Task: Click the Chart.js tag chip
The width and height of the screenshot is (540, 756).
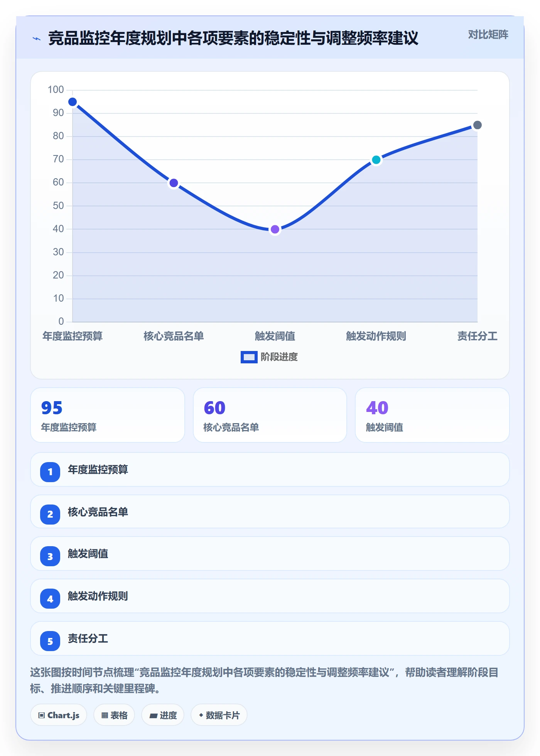Action: tap(59, 715)
